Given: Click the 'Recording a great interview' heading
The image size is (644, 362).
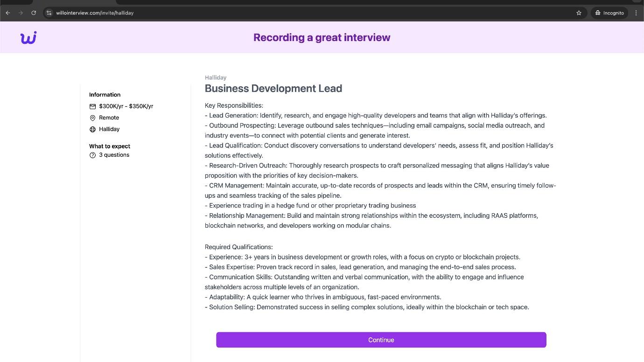Looking at the screenshot, I should pos(322,37).
